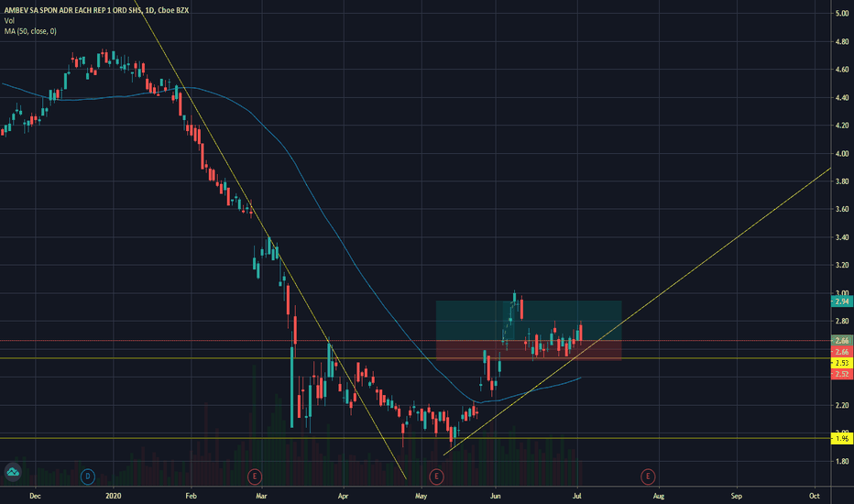Click the 3.40 value on the price axis
The image size is (854, 504).
click(841, 237)
